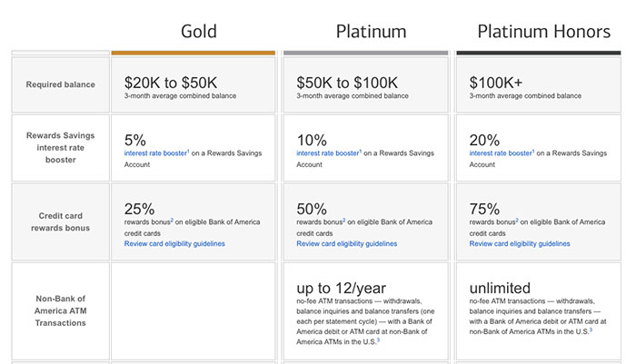Open Review card eligibility guidelines under Platinum Honors
636x364 pixels.
[520, 243]
